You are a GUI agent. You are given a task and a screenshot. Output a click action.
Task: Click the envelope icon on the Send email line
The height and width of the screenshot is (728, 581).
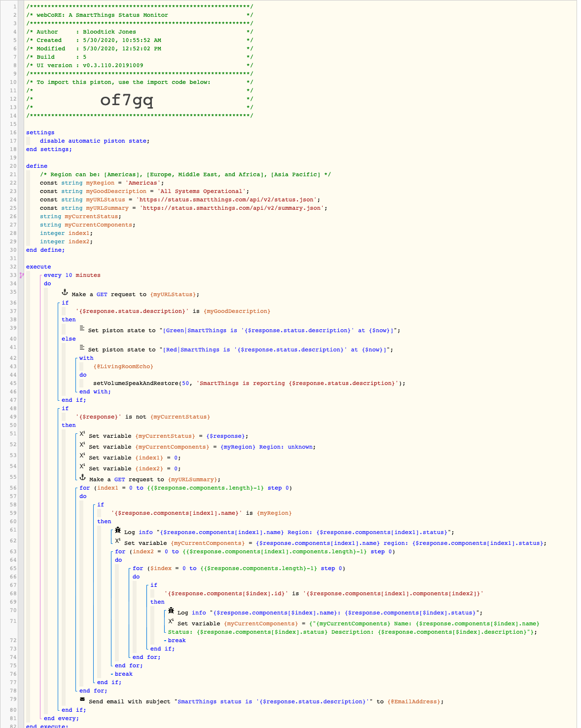click(82, 700)
